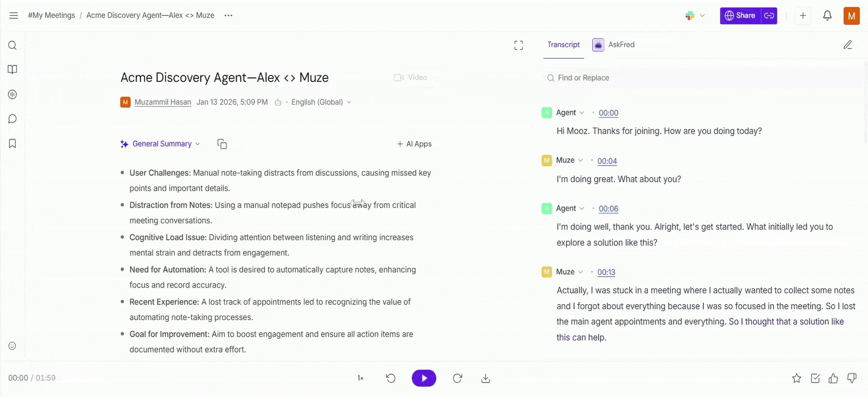This screenshot has width=868, height=397.
Task: Click the Slack integration icon
Action: 690,16
